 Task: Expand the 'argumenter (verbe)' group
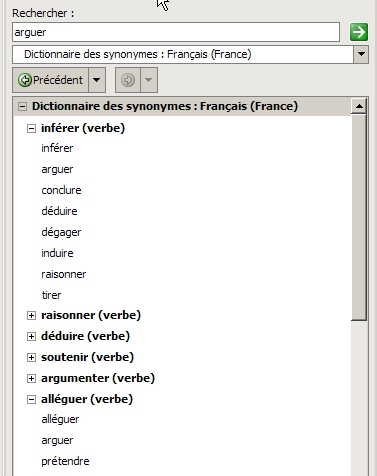tap(31, 378)
